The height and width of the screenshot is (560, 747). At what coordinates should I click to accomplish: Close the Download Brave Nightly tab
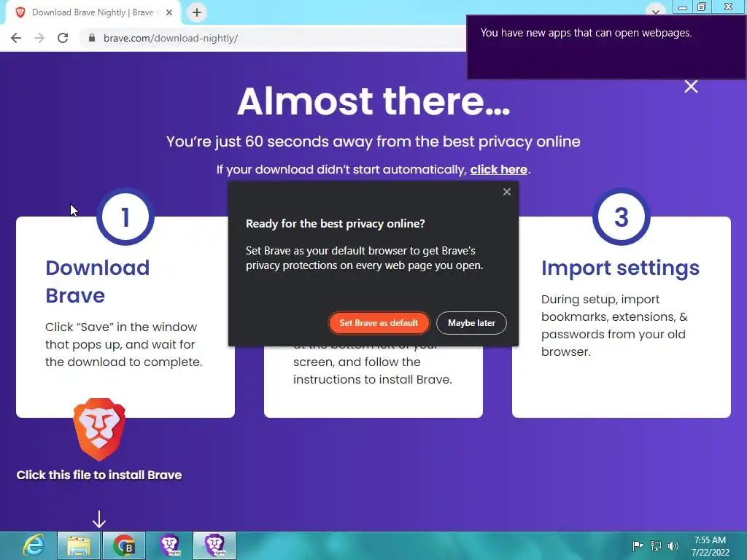point(169,12)
